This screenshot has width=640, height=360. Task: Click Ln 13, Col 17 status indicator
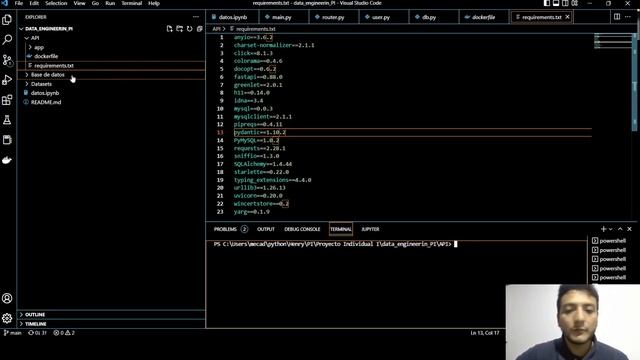pos(484,333)
